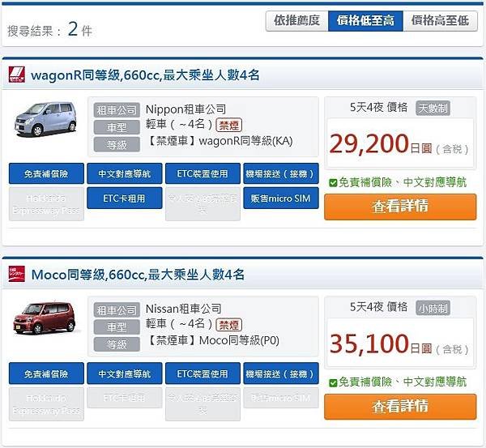Open the red Moco car thumbnail
The width and height of the screenshot is (486, 448).
pyautogui.click(x=45, y=318)
